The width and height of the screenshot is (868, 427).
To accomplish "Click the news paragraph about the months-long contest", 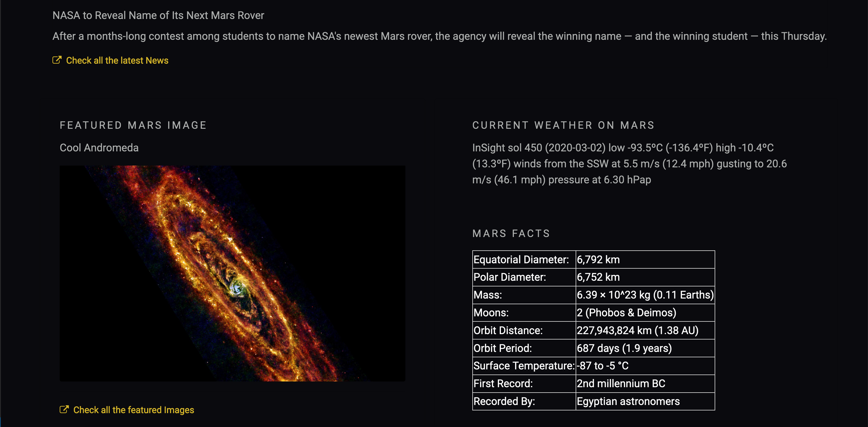I will click(439, 36).
